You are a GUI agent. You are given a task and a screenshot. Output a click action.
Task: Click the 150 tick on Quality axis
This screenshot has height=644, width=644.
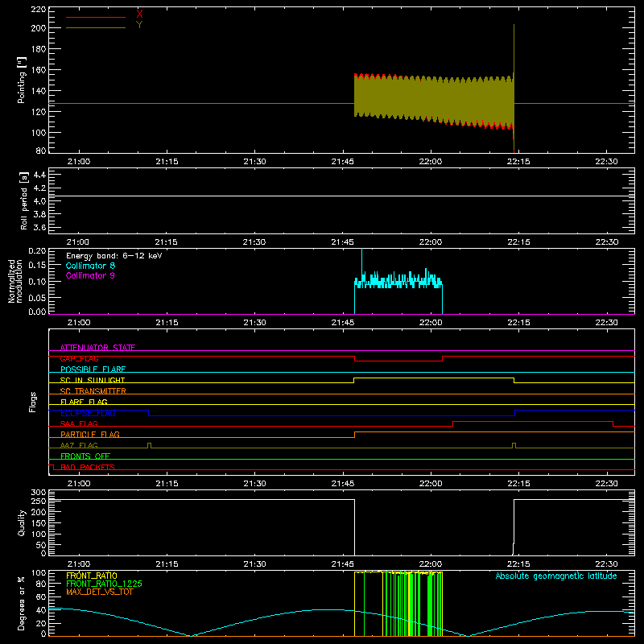[39, 523]
